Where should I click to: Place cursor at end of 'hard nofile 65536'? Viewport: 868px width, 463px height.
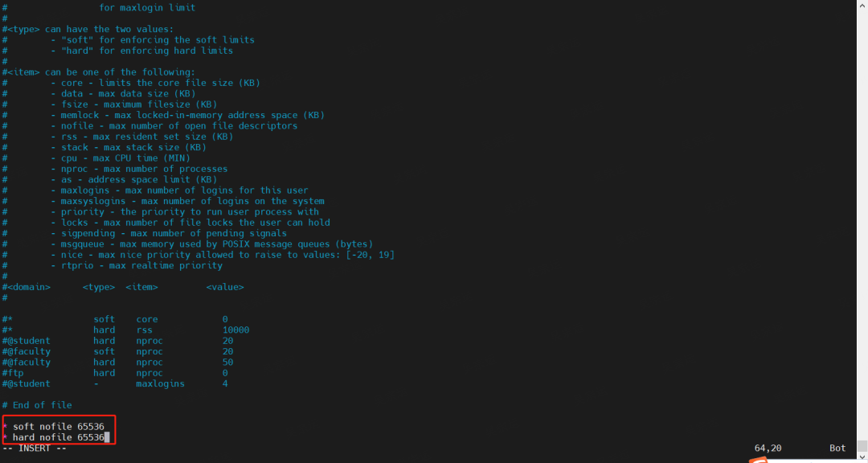pos(107,437)
